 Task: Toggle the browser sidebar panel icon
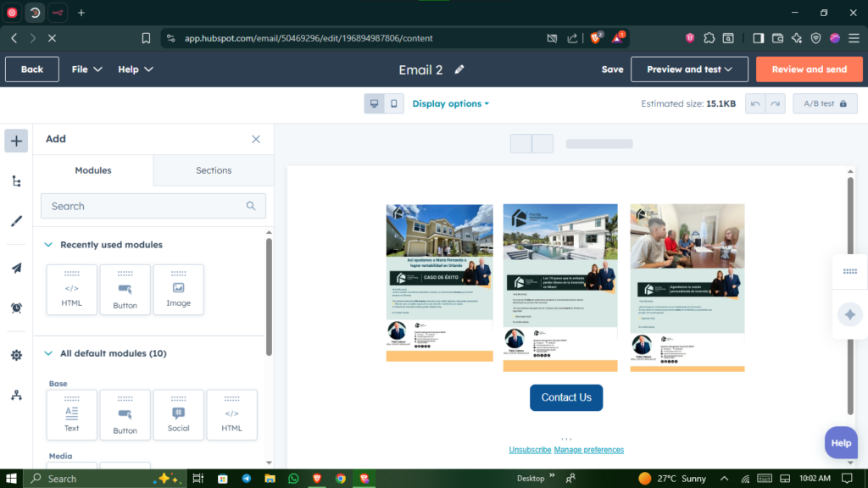click(x=759, y=38)
